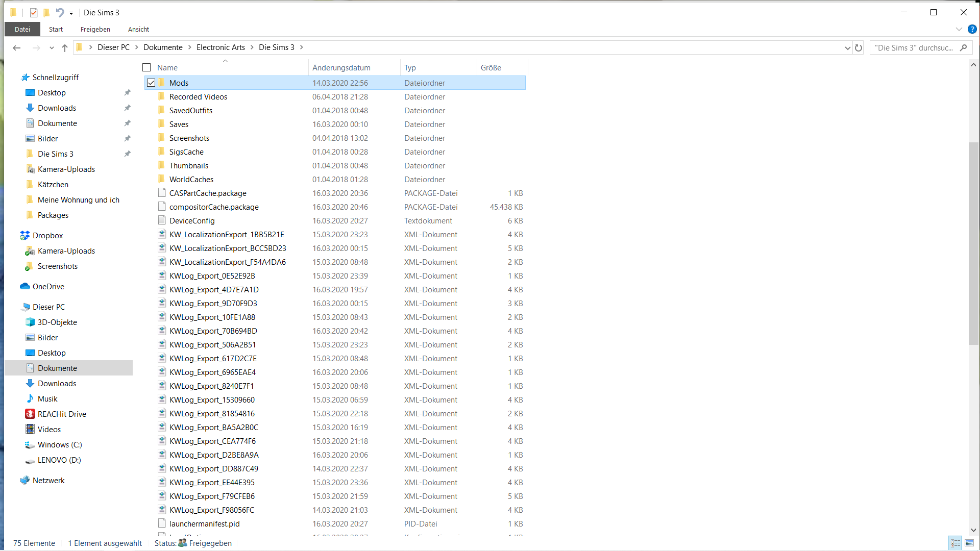
Task: Open the Ansicht ribbon tab
Action: point(139,30)
